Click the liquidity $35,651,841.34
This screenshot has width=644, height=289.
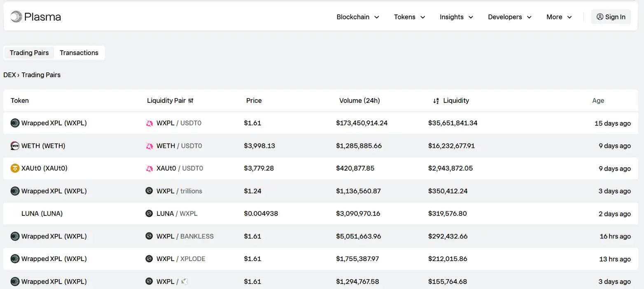[x=453, y=123]
